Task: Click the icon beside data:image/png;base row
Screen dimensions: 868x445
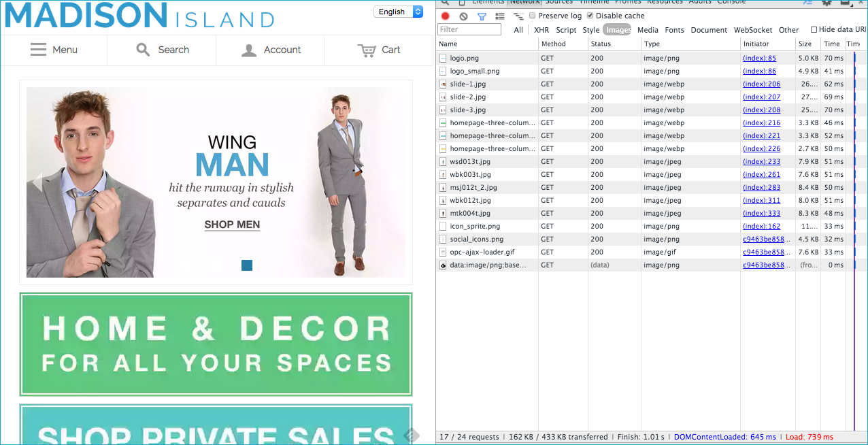Action: [443, 265]
